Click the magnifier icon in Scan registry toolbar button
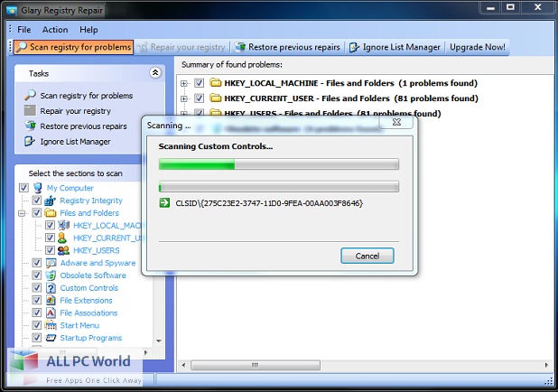 (22, 47)
